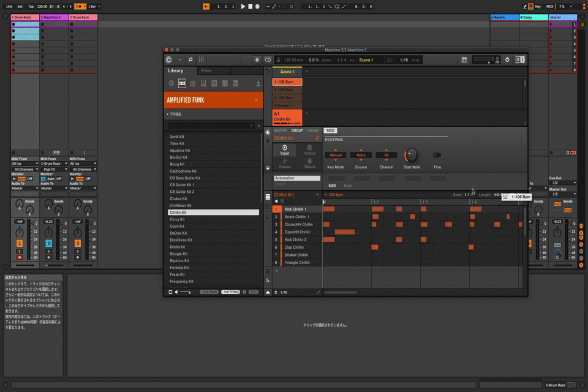Screen dimensions: 588x392
Task: Click the Maschine record button
Action: tap(257, 60)
